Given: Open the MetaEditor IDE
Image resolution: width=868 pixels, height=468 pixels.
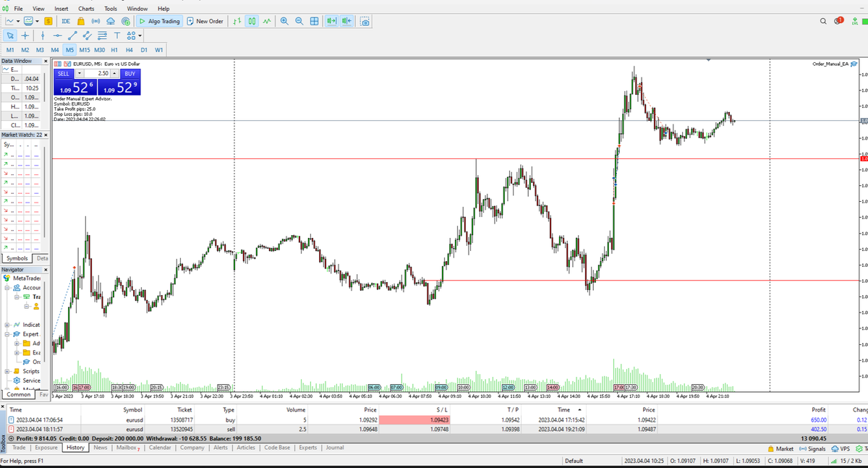Looking at the screenshot, I should click(66, 21).
